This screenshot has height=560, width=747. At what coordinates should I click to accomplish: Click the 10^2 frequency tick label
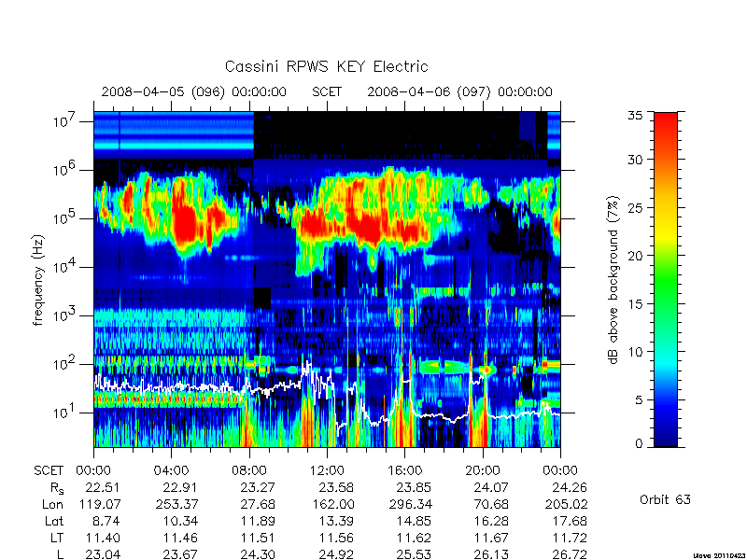click(63, 363)
